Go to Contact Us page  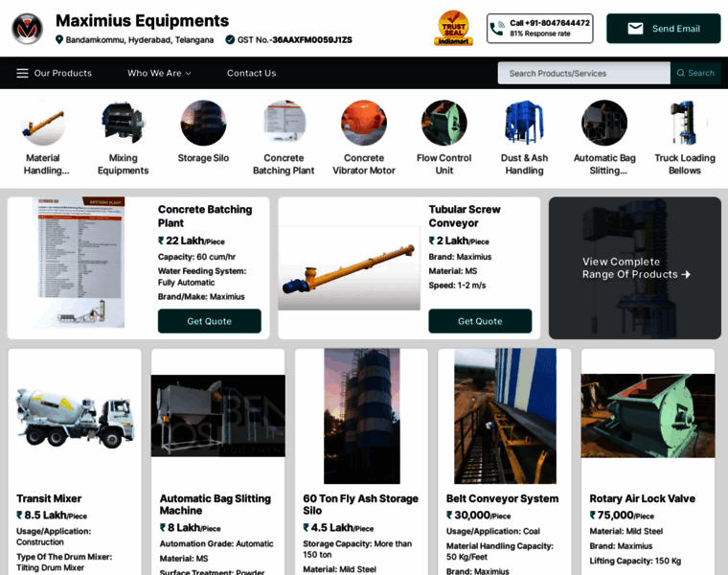click(251, 73)
